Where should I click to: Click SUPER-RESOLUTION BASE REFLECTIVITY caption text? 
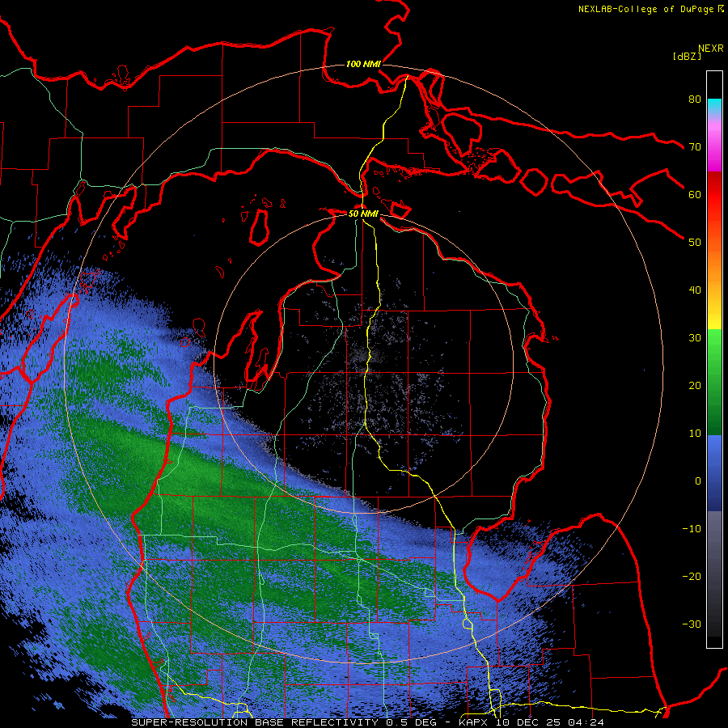pyautogui.click(x=255, y=722)
